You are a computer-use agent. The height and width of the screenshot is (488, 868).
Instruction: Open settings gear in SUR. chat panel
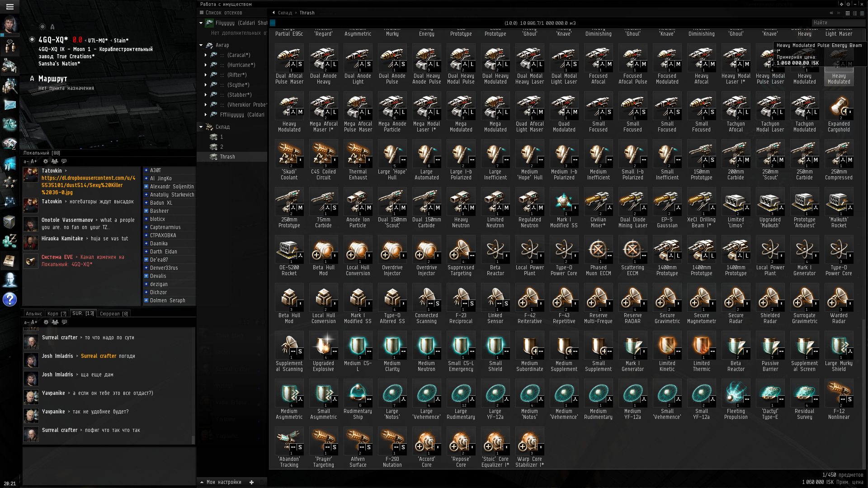click(x=46, y=322)
